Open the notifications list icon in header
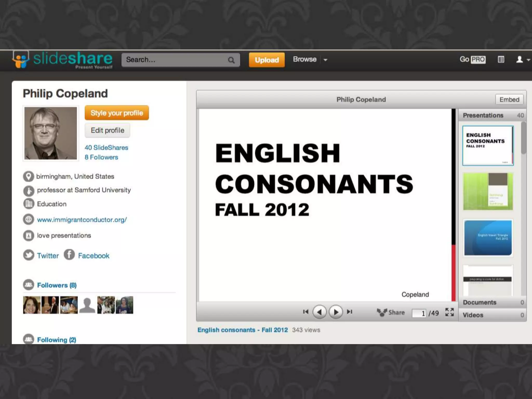532x399 pixels. point(501,59)
